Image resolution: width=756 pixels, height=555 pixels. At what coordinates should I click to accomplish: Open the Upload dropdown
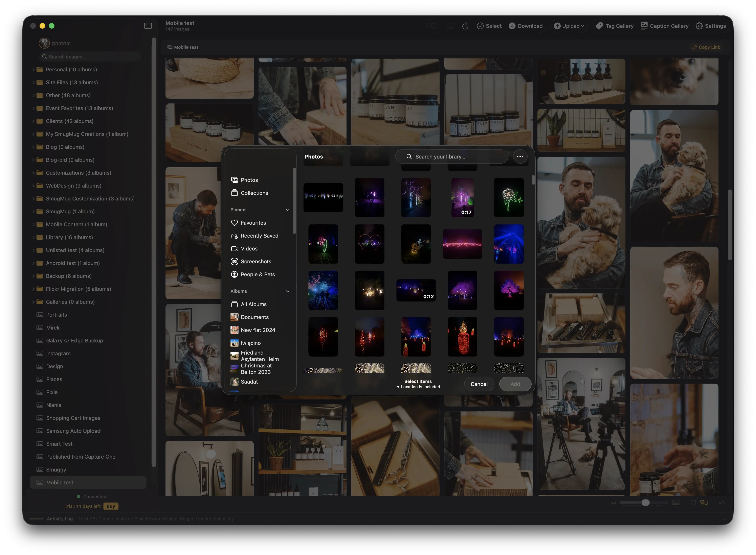pyautogui.click(x=569, y=26)
